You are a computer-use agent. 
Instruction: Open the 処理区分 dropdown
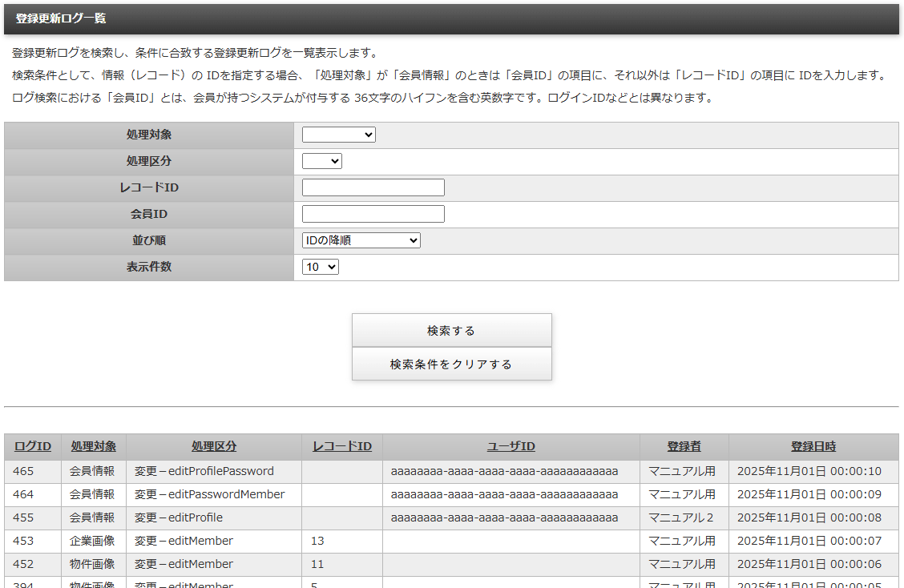pos(322,160)
